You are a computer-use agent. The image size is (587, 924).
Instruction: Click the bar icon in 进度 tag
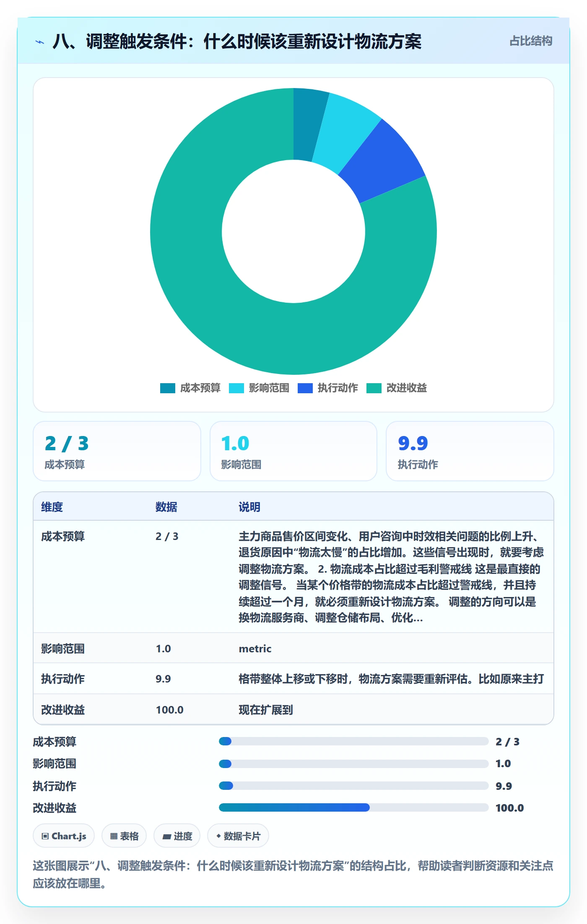click(x=166, y=836)
